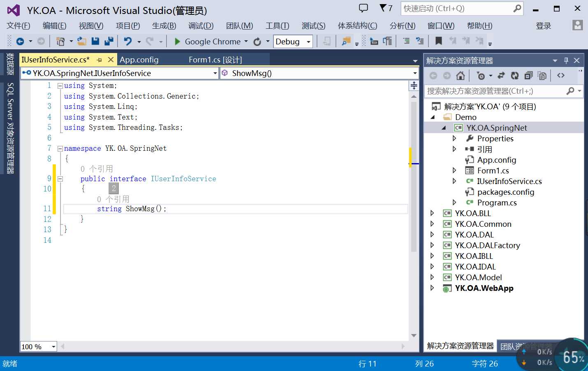Open the notifications flag showing 7
588x371 pixels.
(x=386, y=8)
